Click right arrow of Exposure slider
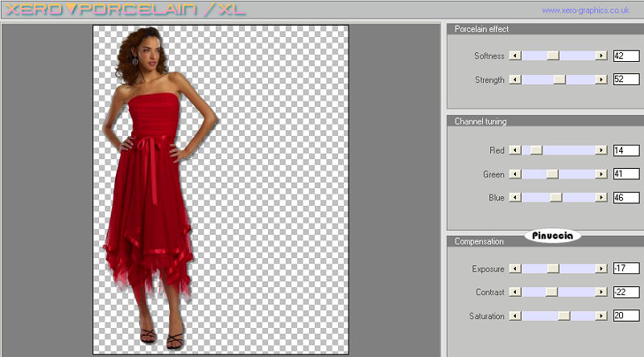 click(601, 269)
